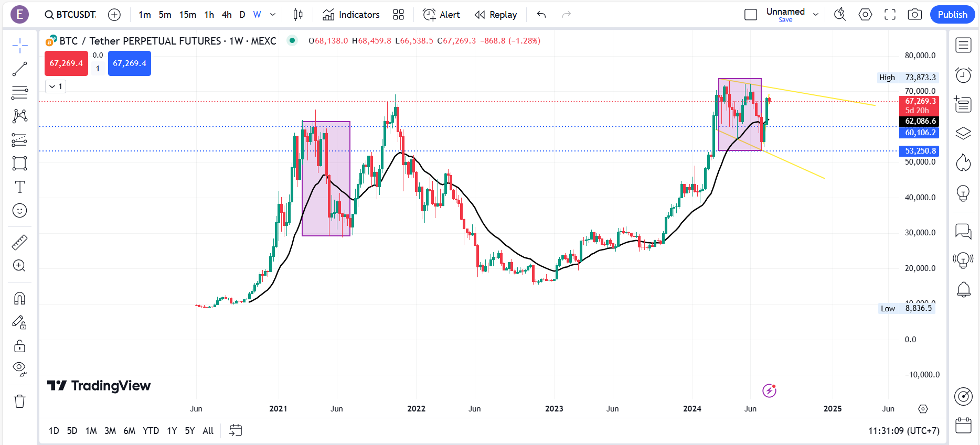This screenshot has height=445, width=980.
Task: Open chart settings hexagon icon
Action: pos(865,15)
